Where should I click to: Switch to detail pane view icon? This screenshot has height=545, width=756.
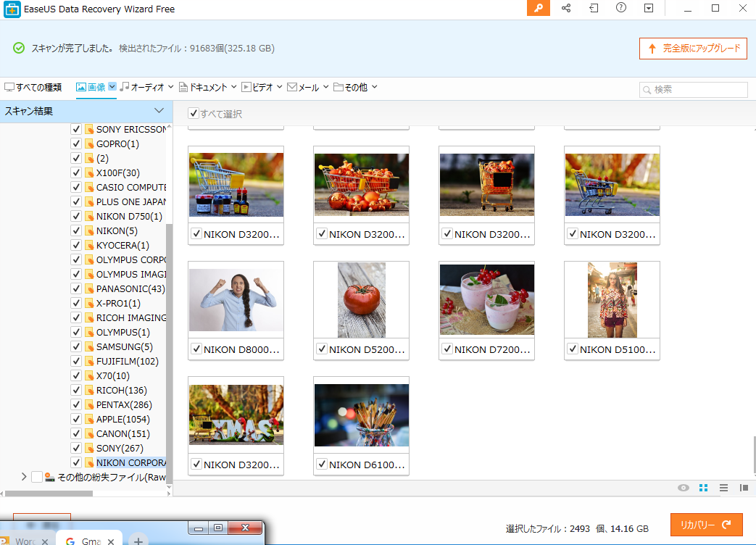click(744, 488)
